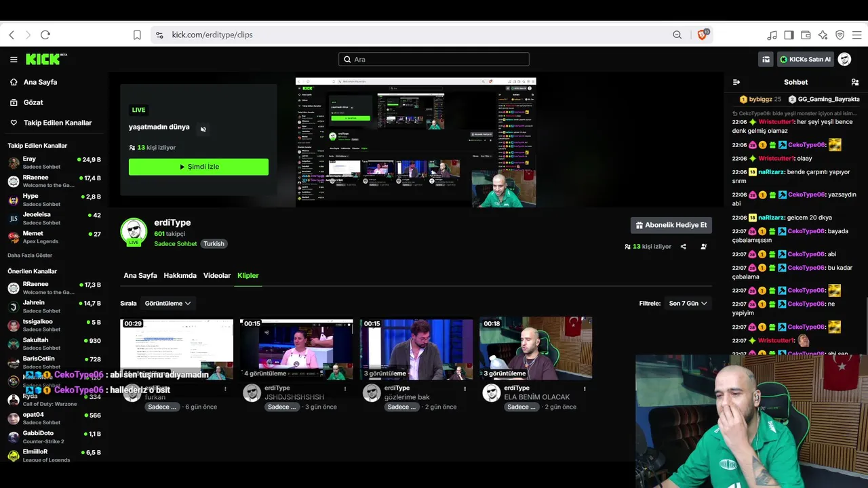Open the chat user list icon

click(854, 82)
